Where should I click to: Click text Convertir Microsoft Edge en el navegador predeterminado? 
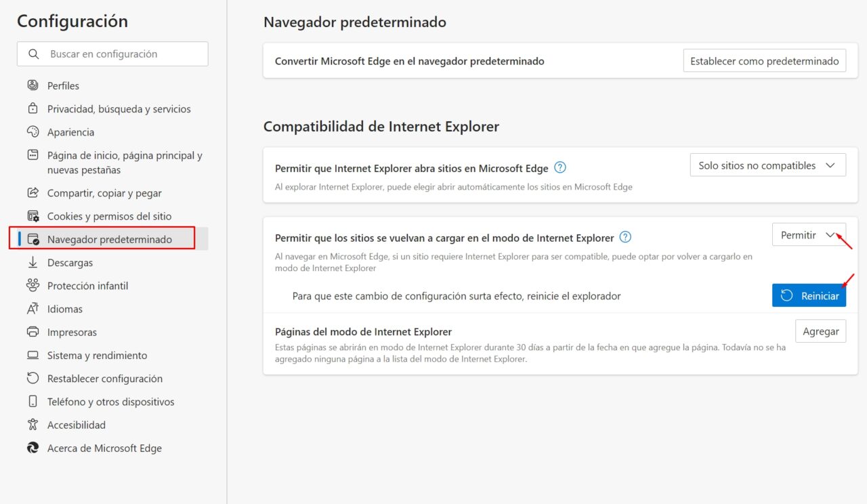pos(410,61)
